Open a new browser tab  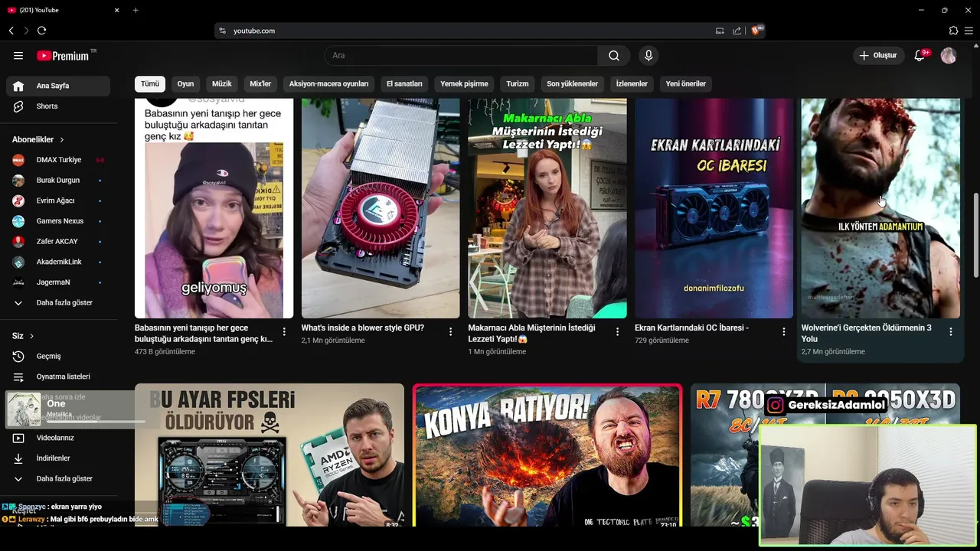136,10
